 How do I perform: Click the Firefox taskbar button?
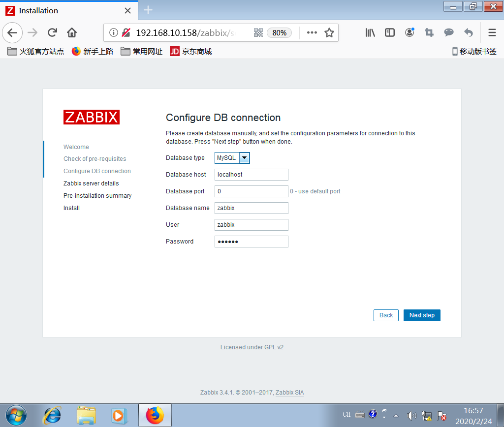[x=155, y=415]
